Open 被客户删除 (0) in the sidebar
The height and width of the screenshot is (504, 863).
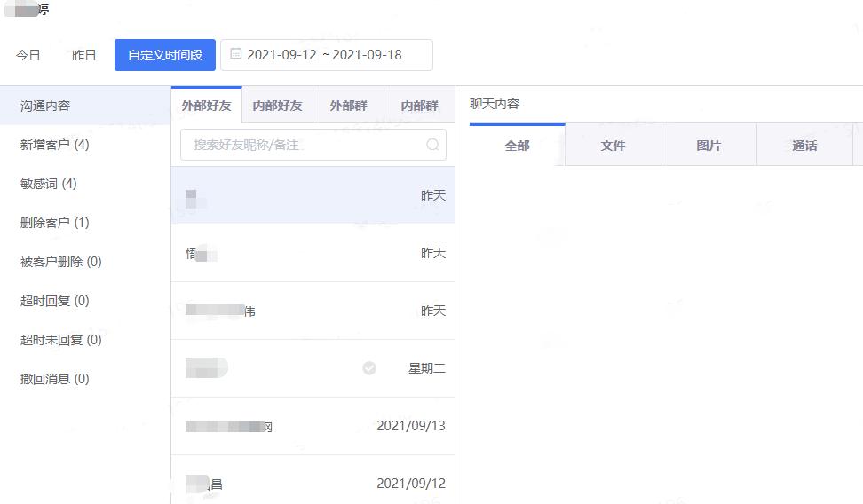coord(60,262)
